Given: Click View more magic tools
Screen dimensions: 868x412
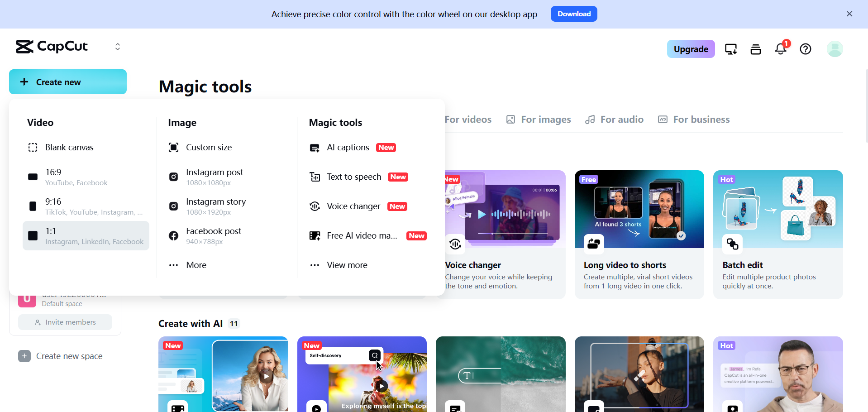Looking at the screenshot, I should tap(368, 265).
